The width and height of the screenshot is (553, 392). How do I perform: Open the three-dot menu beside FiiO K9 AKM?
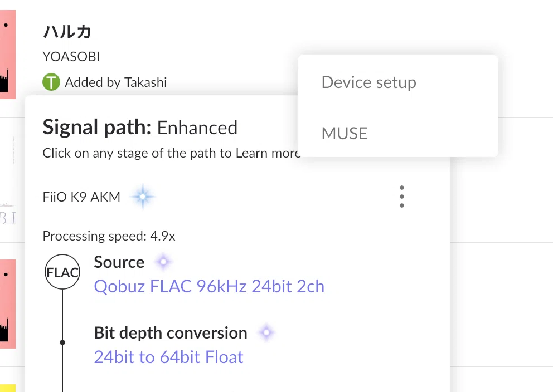coord(402,197)
